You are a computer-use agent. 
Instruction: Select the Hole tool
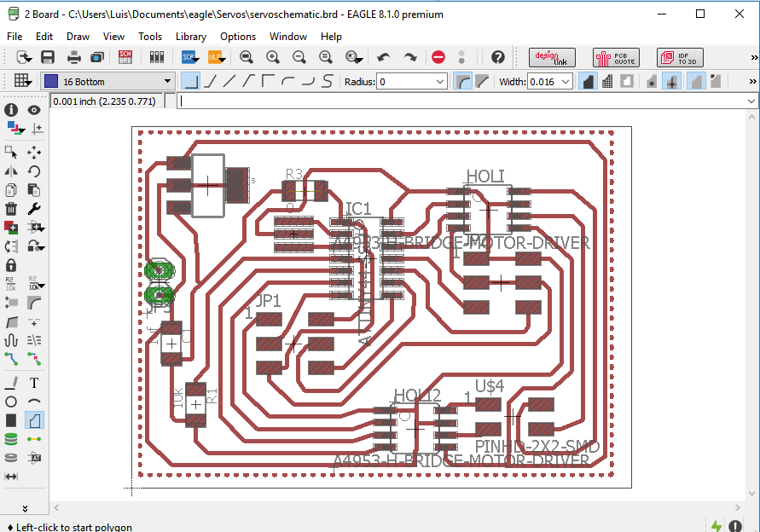(11, 458)
